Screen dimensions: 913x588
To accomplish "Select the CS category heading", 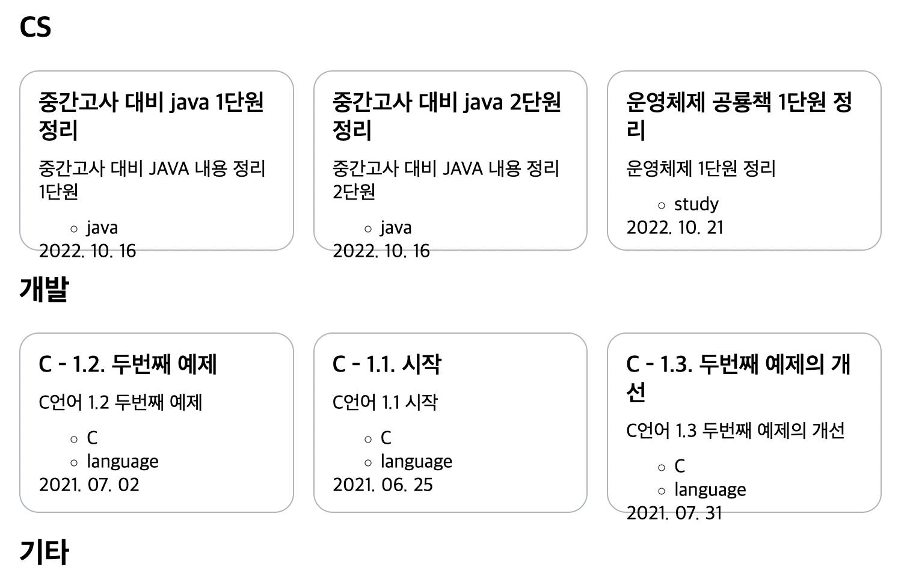I will 35,27.
